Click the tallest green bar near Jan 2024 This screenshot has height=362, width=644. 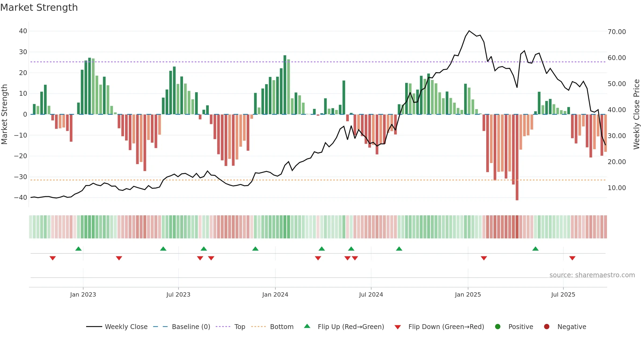(285, 85)
